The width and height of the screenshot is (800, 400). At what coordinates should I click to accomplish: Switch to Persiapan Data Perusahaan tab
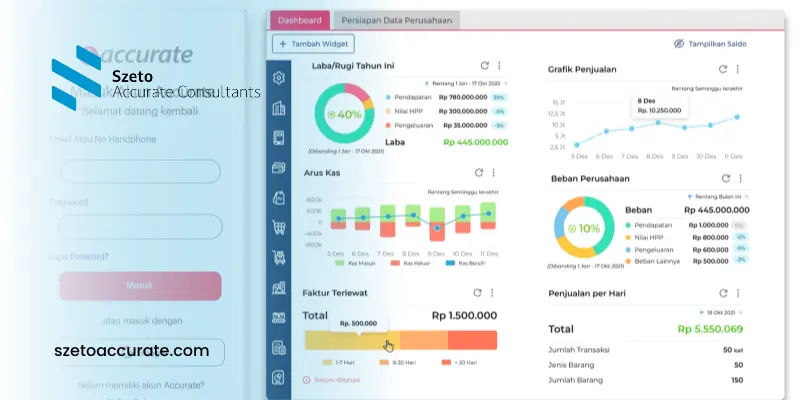pos(396,20)
